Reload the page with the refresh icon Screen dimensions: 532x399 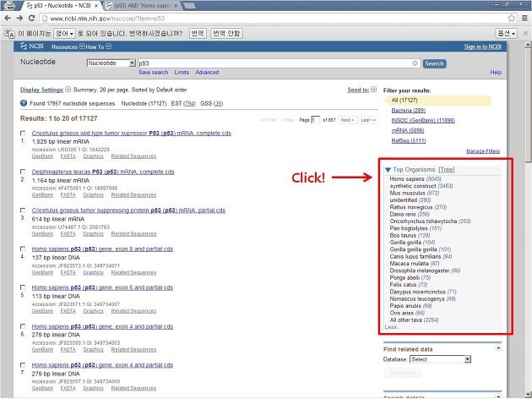tap(31, 19)
